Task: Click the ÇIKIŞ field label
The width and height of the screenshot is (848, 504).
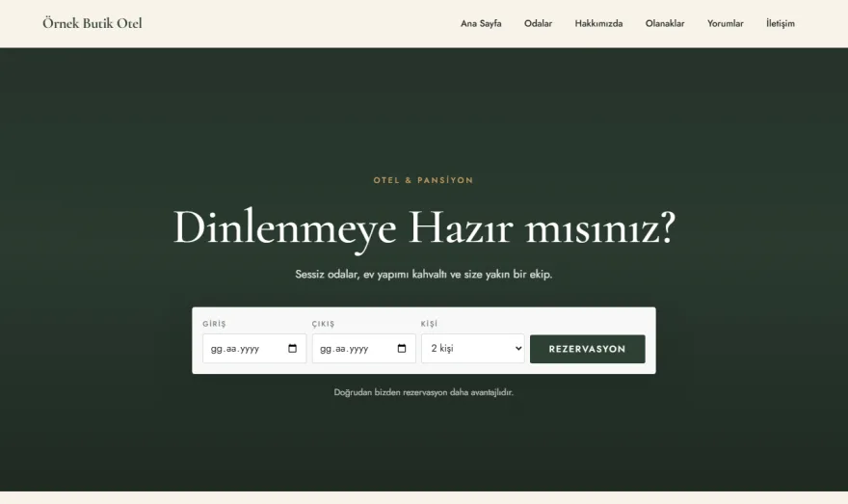Action: click(323, 324)
